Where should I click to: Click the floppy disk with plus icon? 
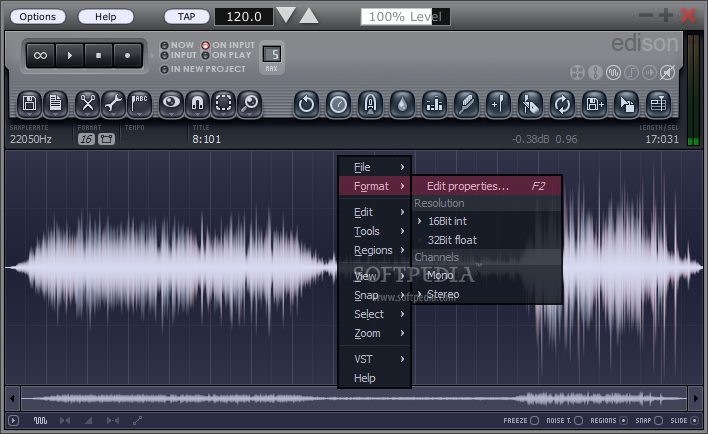(x=595, y=104)
